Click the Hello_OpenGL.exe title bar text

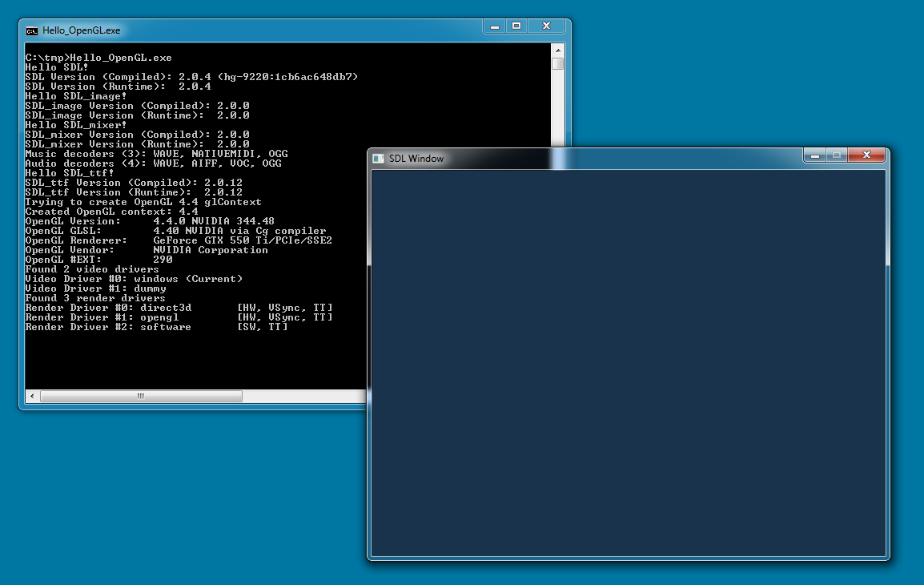tap(82, 30)
